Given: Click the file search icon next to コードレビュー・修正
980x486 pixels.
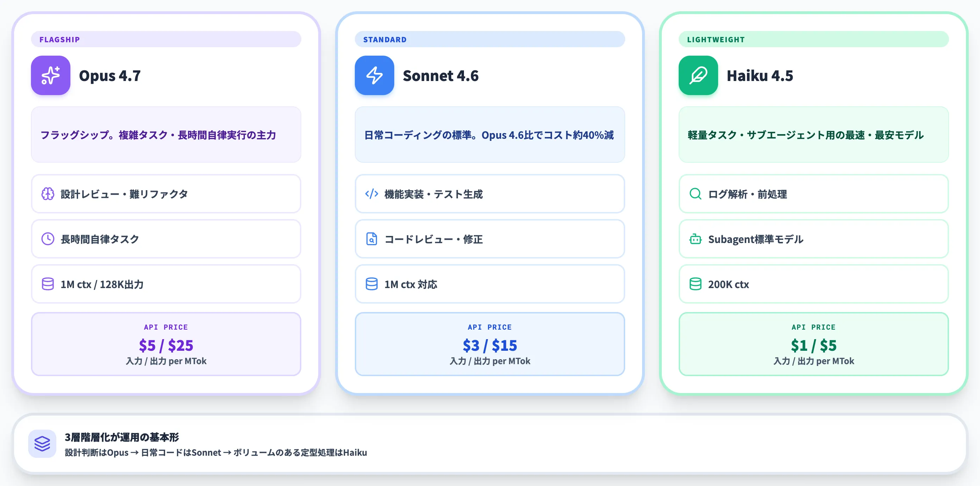Looking at the screenshot, I should point(371,239).
